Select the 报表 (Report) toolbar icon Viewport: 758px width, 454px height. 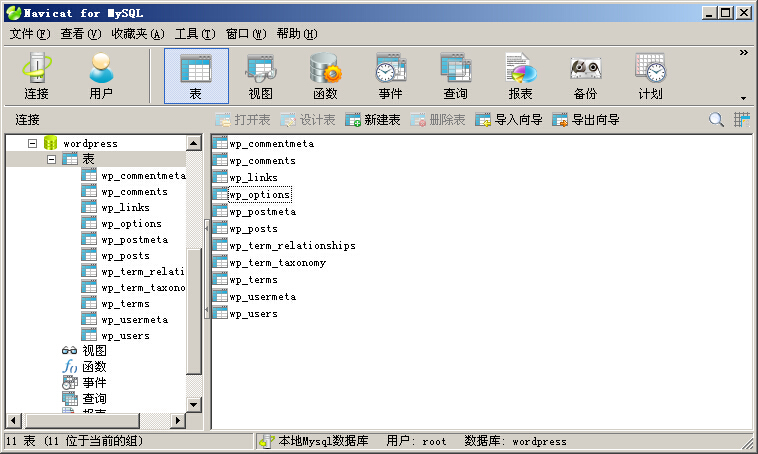tap(520, 76)
